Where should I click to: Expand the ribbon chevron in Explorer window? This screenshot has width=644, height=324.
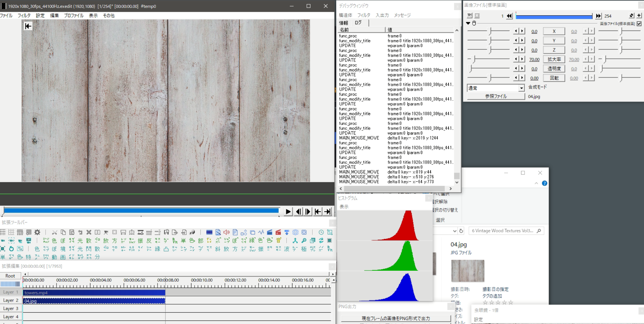point(536,183)
